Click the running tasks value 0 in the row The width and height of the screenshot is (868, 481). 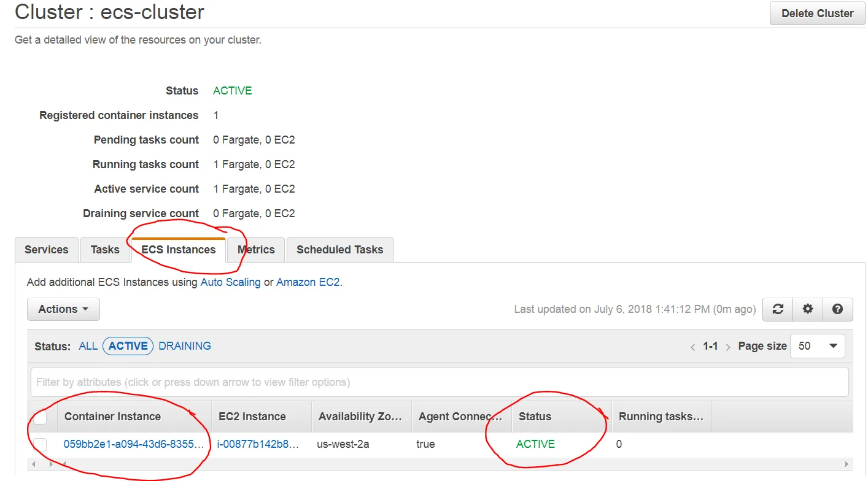click(x=619, y=444)
